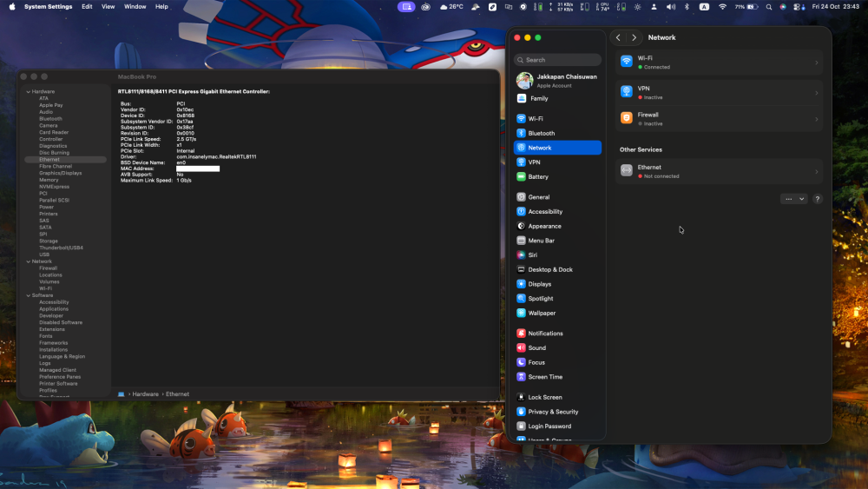Open Family settings
This screenshot has width=868, height=489.
(x=557, y=98)
